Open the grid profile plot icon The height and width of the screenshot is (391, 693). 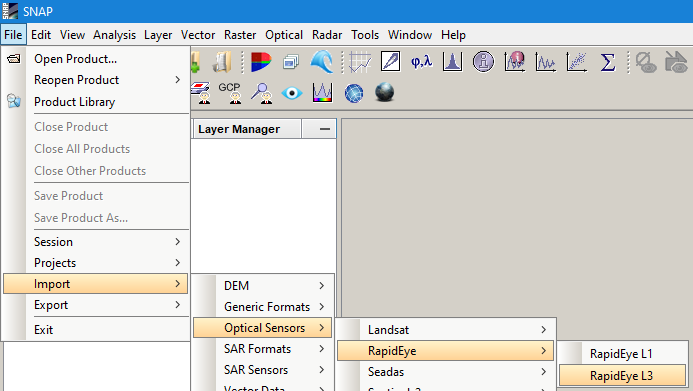click(360, 62)
